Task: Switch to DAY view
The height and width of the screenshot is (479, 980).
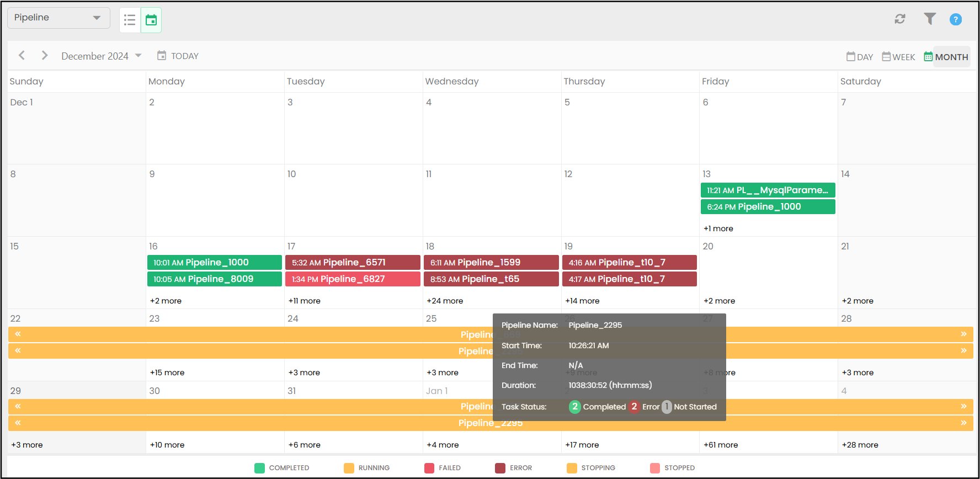Action: click(x=860, y=57)
